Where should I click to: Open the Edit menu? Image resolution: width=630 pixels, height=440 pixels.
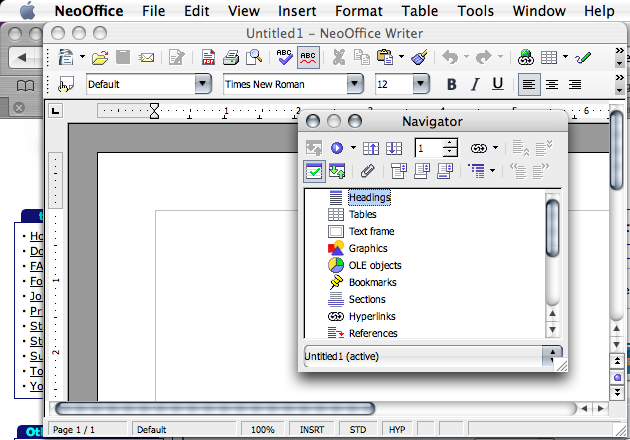tap(196, 11)
